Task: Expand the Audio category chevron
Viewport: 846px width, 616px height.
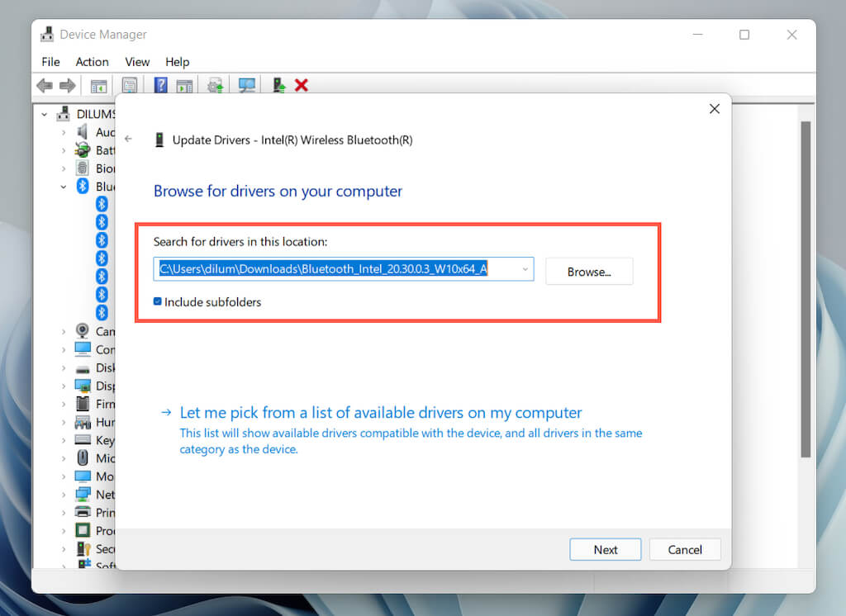Action: (x=64, y=133)
